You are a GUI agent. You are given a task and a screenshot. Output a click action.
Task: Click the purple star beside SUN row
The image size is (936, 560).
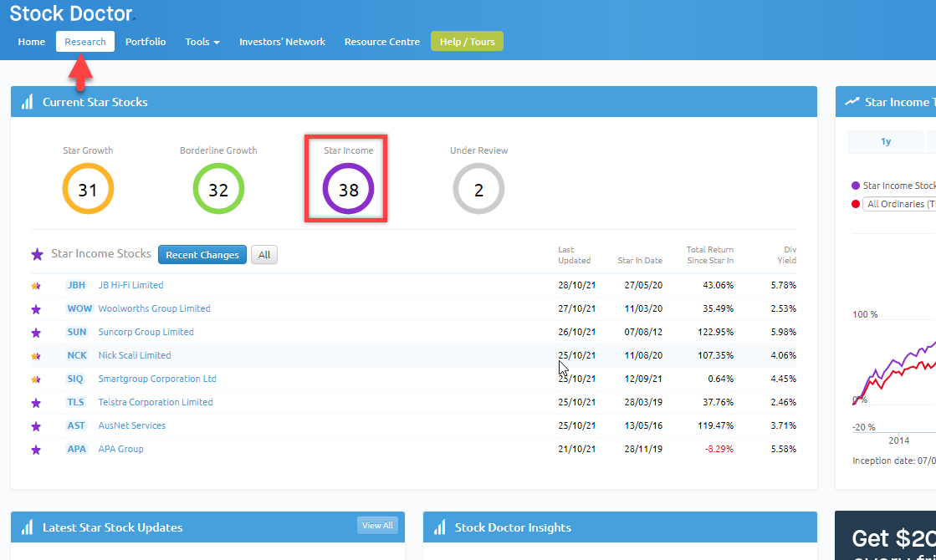point(36,332)
